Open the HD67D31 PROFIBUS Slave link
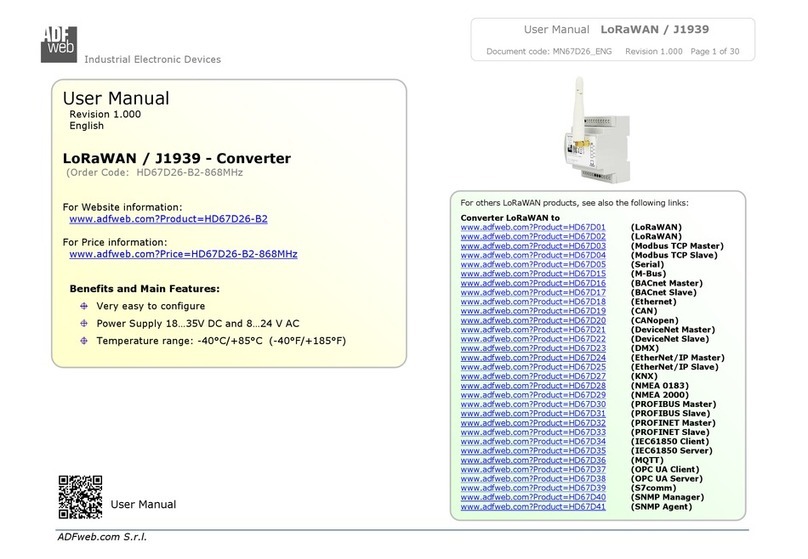This screenshot has height=559, width=808. (x=533, y=413)
